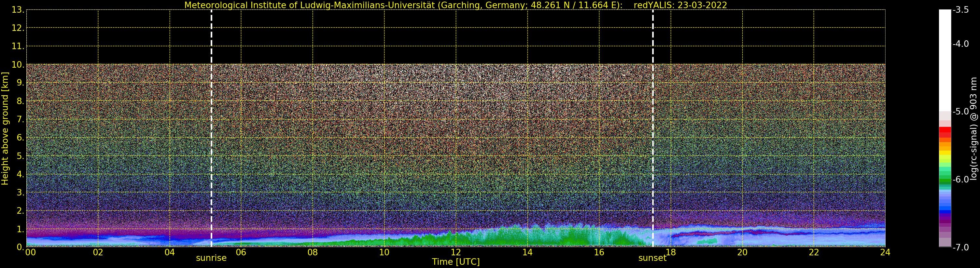Click the height axis tick label 9
The height and width of the screenshot is (268, 980).
[x=20, y=83]
